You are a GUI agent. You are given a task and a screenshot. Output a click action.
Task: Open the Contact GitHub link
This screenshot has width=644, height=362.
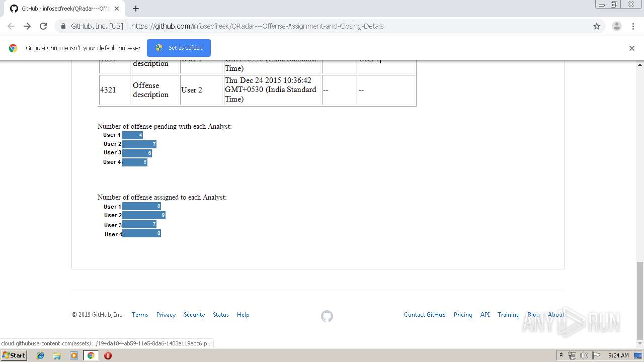425,315
